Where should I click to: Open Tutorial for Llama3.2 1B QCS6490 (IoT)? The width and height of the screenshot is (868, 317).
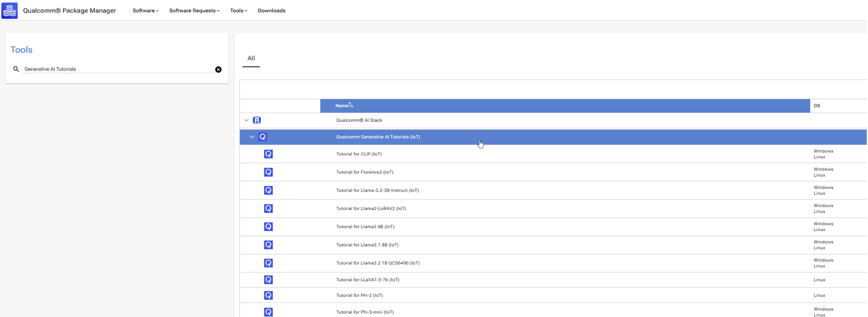coord(378,263)
